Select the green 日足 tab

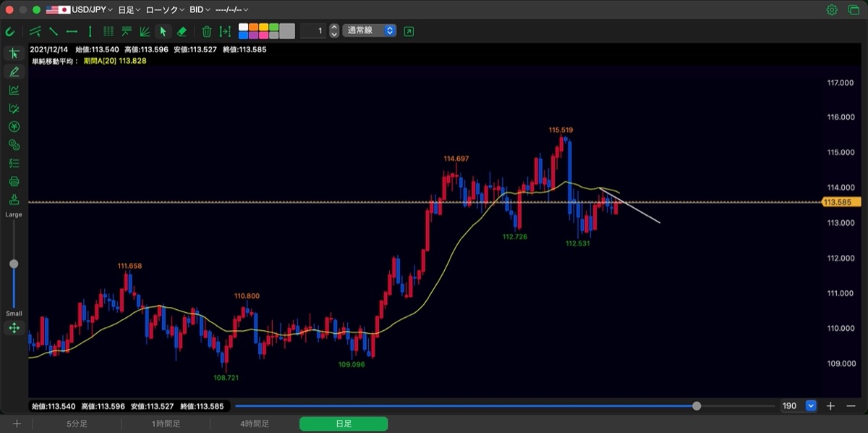[x=344, y=424]
